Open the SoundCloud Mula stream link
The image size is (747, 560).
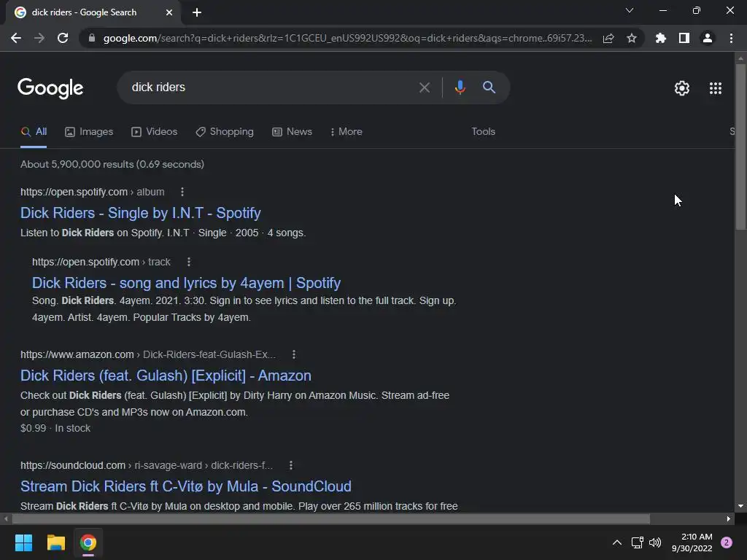tap(186, 486)
